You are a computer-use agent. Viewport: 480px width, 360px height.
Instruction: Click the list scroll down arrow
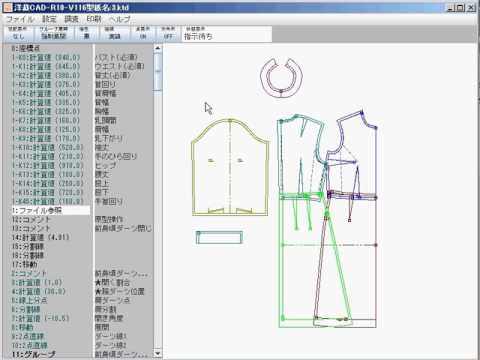tap(158, 353)
